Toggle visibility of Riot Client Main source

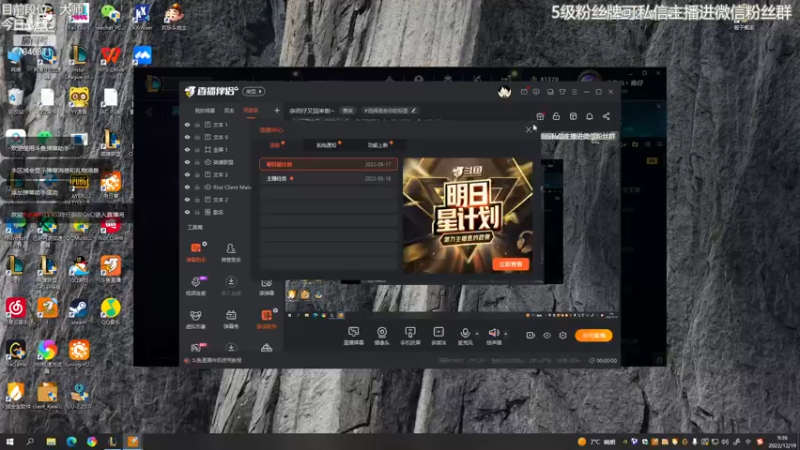187,187
